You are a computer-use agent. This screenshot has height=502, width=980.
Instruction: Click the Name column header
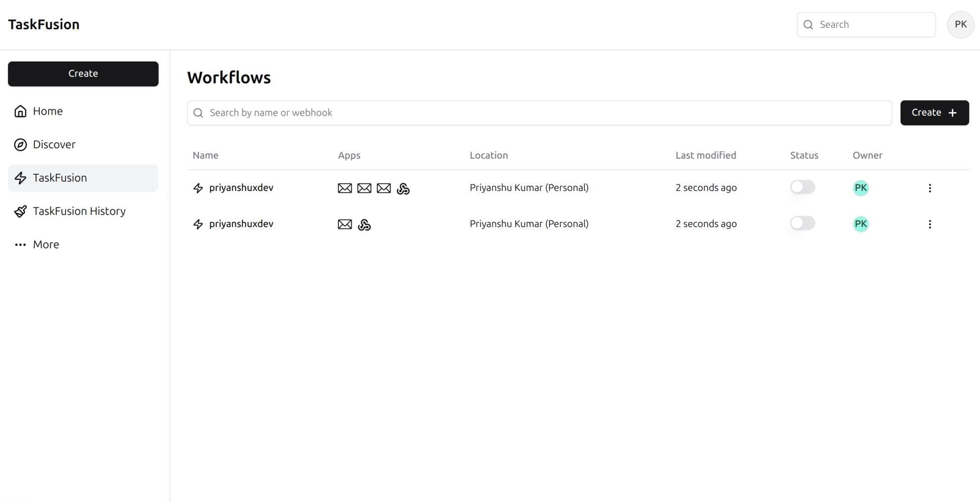pyautogui.click(x=205, y=155)
